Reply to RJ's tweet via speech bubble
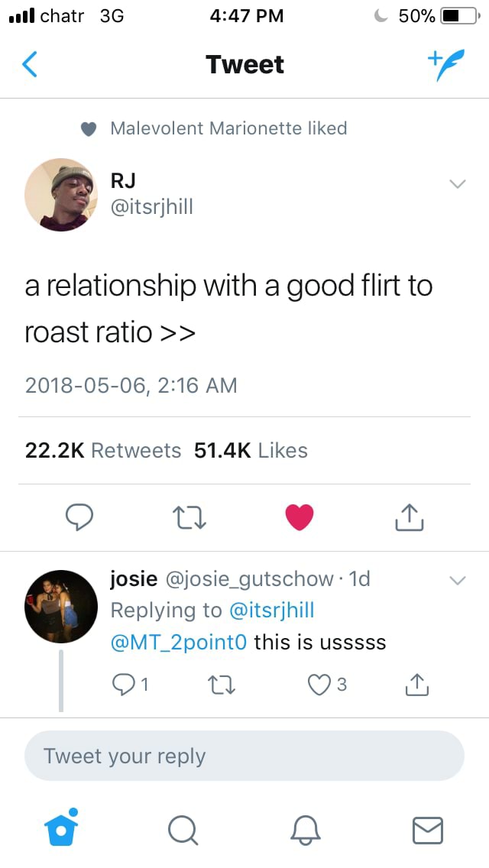This screenshot has height=868, width=489. pyautogui.click(x=79, y=517)
